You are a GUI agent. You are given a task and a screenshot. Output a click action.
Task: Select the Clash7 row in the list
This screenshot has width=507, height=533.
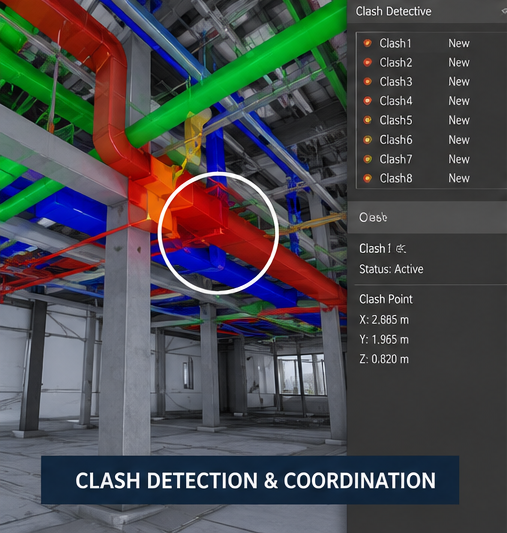[x=432, y=159]
